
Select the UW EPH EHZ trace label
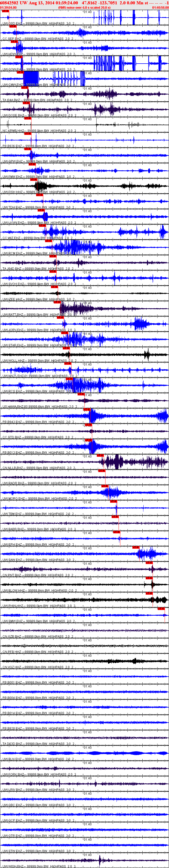tap(38, 545)
